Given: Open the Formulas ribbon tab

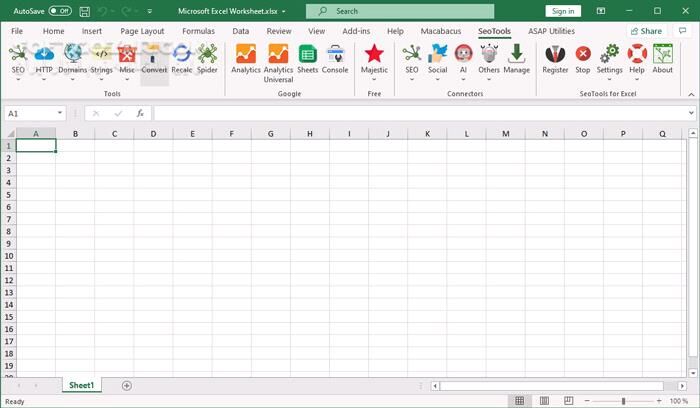Looking at the screenshot, I should click(x=198, y=31).
